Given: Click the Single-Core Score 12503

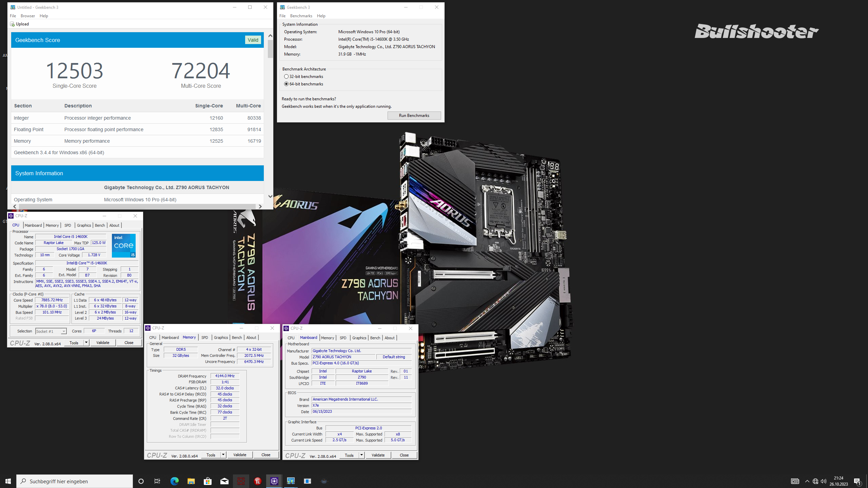Looking at the screenshot, I should tap(75, 70).
